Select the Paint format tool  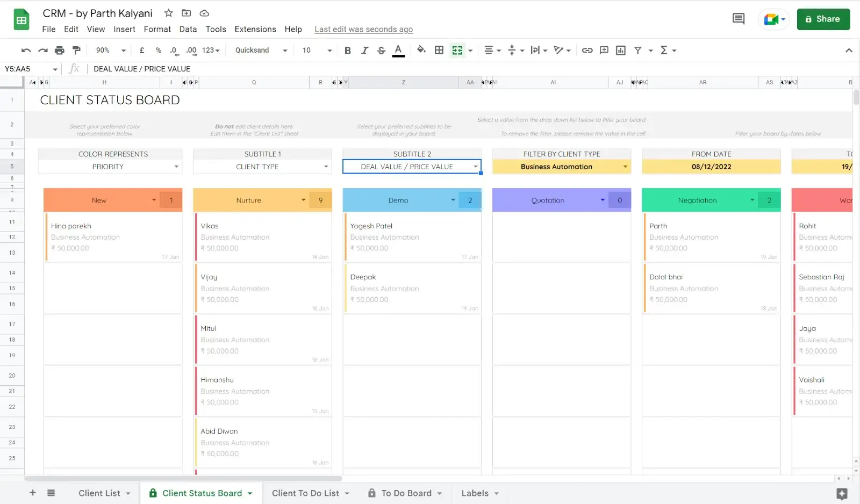tap(76, 51)
